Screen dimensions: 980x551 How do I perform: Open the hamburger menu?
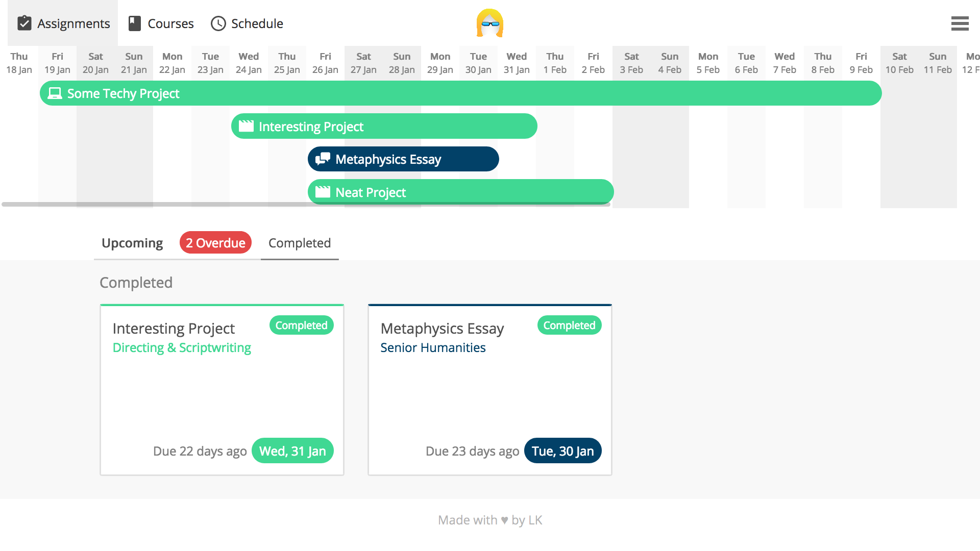[x=960, y=23]
